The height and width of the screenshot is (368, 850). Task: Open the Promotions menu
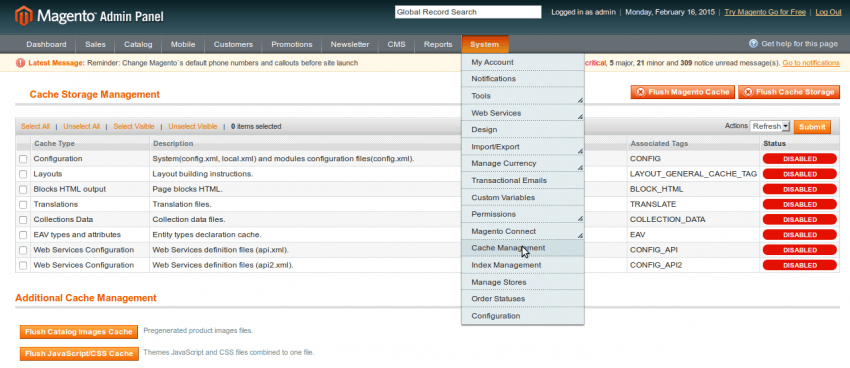coord(292,44)
